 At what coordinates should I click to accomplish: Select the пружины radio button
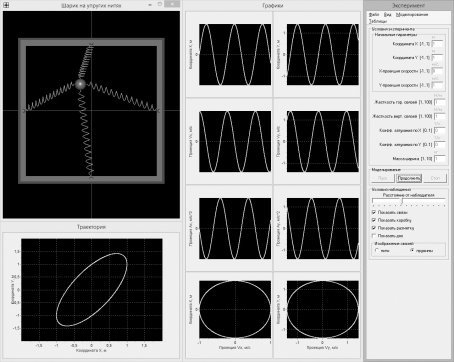(x=412, y=250)
